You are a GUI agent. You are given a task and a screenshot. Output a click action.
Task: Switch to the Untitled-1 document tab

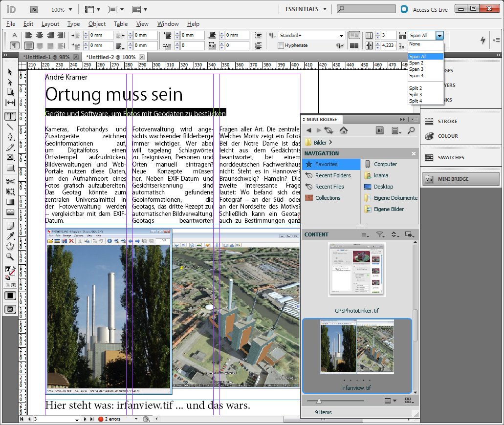click(46, 57)
